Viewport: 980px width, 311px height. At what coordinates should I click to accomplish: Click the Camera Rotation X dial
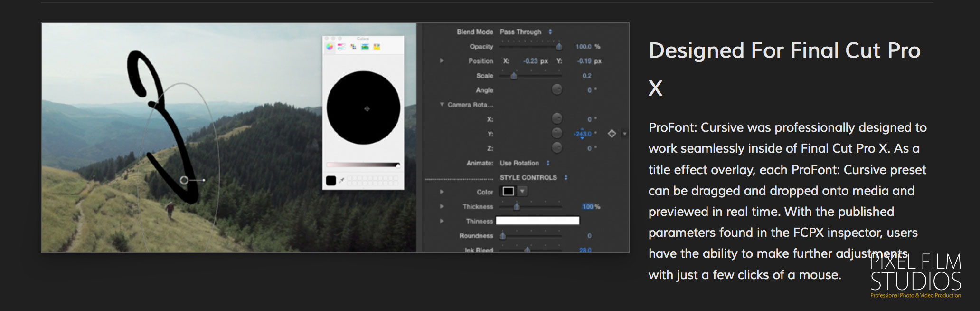557,118
